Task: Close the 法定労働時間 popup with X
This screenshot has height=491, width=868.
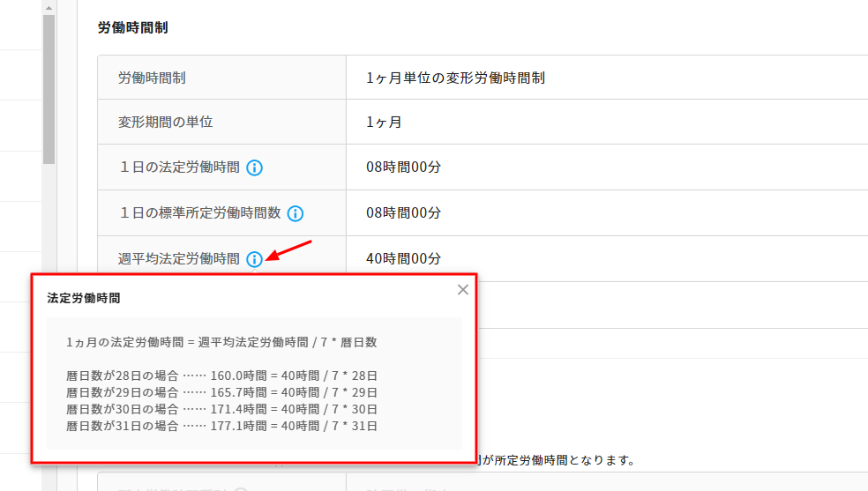Action: point(463,290)
